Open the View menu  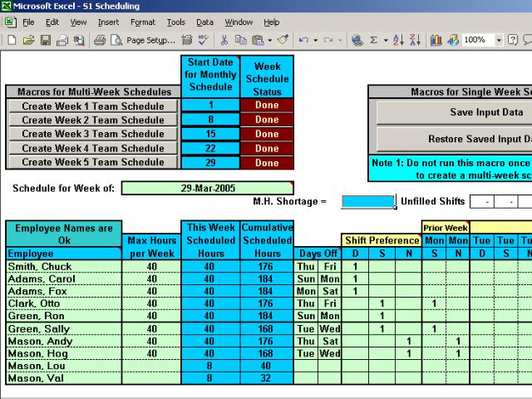click(x=78, y=22)
